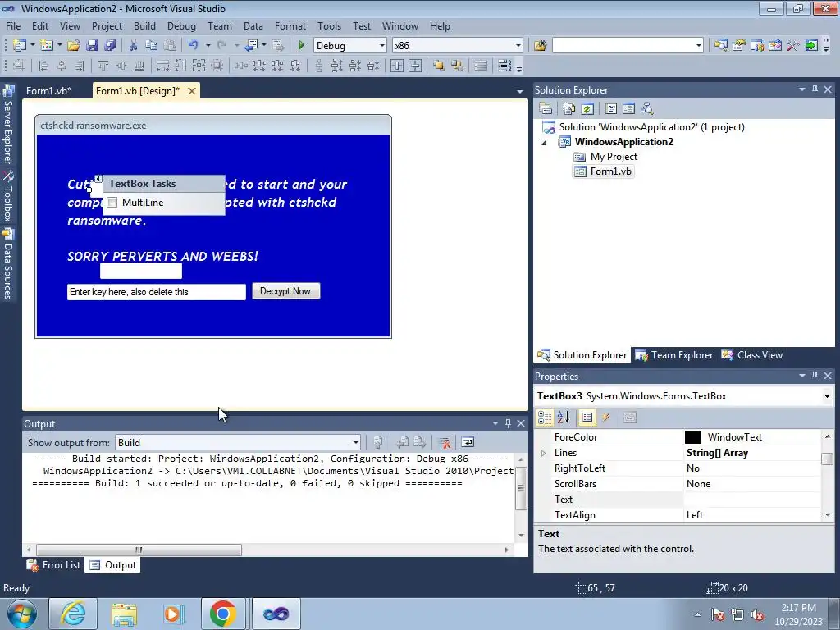Screen dimensions: 840x630
Task: Switch to the Team Explorer tab
Action: [x=674, y=355]
